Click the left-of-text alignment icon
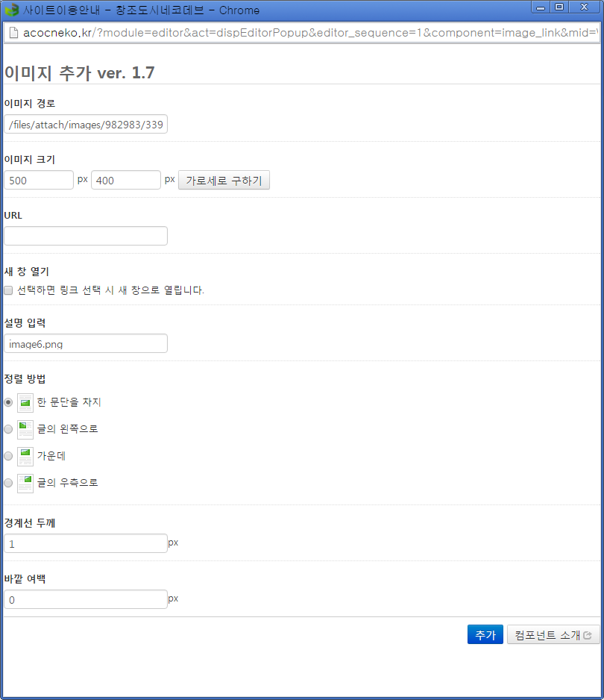Screen dimensions: 604x700 pyautogui.click(x=25, y=429)
